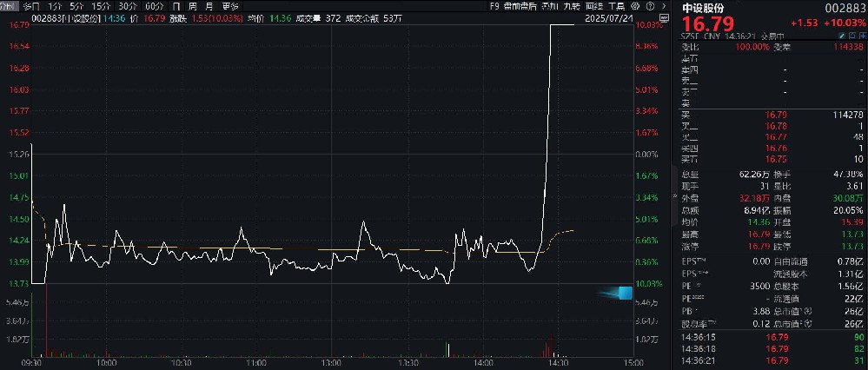
Task: Click the 总额 value 8.94亿
Action: click(x=756, y=209)
